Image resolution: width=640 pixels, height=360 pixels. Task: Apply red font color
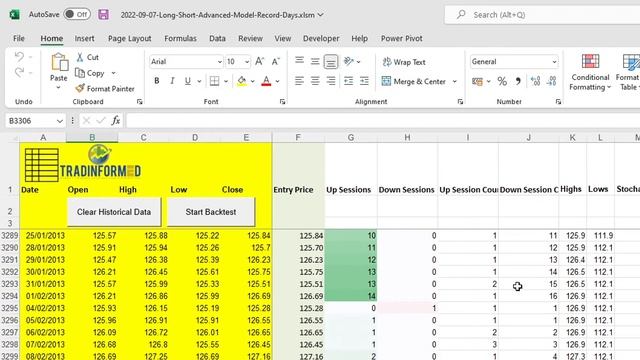click(x=266, y=81)
